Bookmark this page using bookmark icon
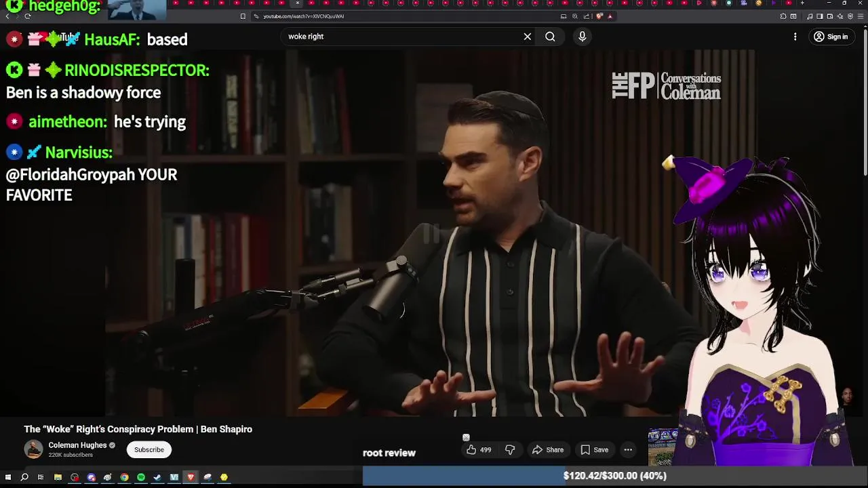868x488 pixels. click(x=243, y=16)
